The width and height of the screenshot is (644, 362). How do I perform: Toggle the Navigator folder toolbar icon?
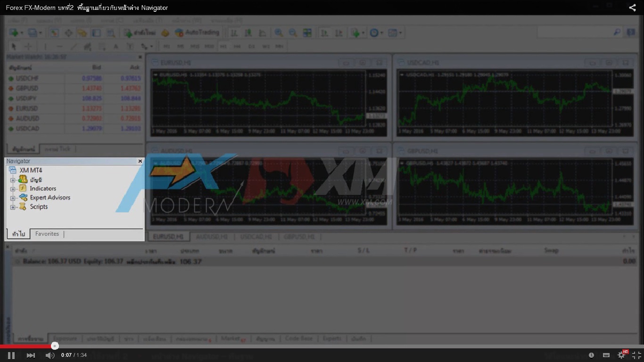click(x=82, y=33)
